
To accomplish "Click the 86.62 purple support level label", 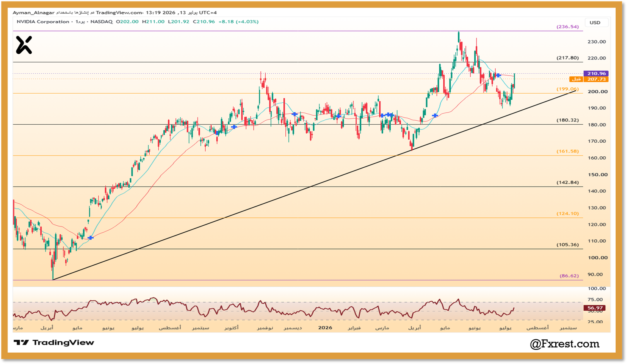I will pyautogui.click(x=569, y=275).
